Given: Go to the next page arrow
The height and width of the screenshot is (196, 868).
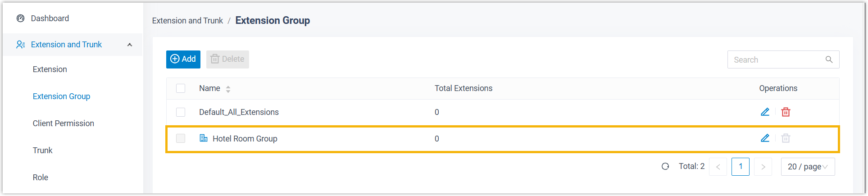Looking at the screenshot, I should point(763,167).
